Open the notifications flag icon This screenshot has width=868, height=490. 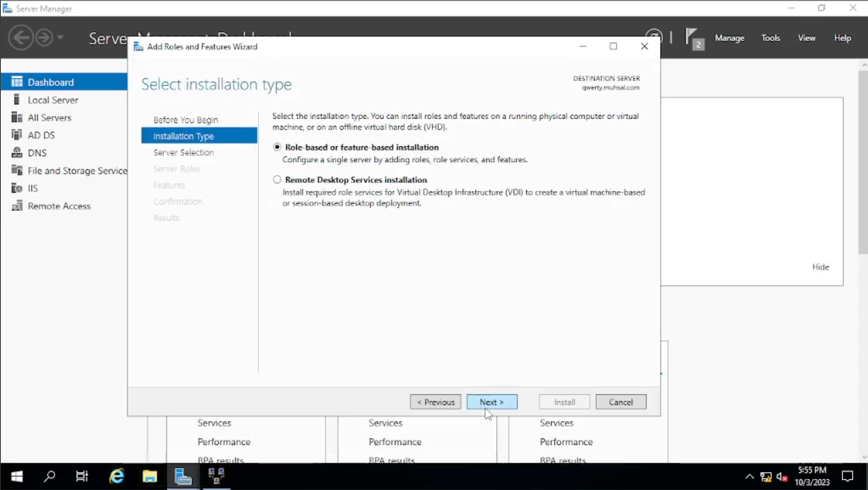click(x=692, y=37)
